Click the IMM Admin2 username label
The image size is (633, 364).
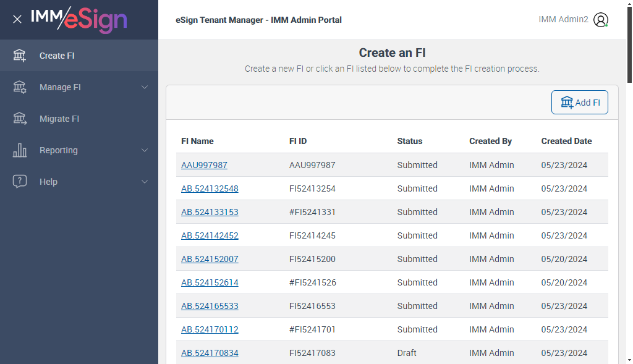(563, 20)
